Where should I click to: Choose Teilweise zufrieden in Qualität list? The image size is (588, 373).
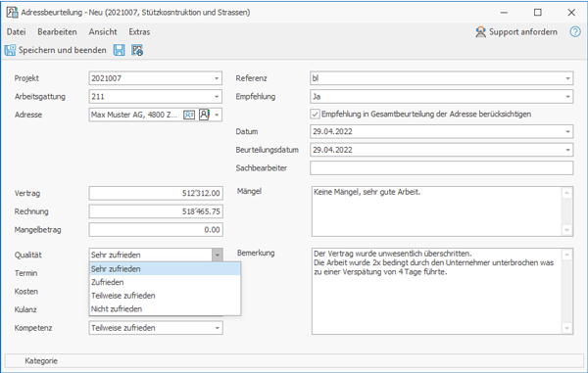(165, 296)
